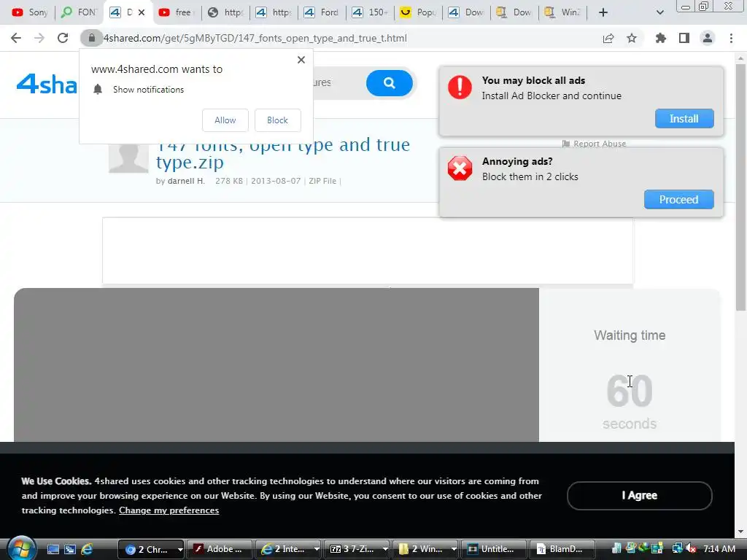Viewport: 747px width, 560px height.
Task: Go back using the browser back arrow
Action: pyautogui.click(x=16, y=38)
